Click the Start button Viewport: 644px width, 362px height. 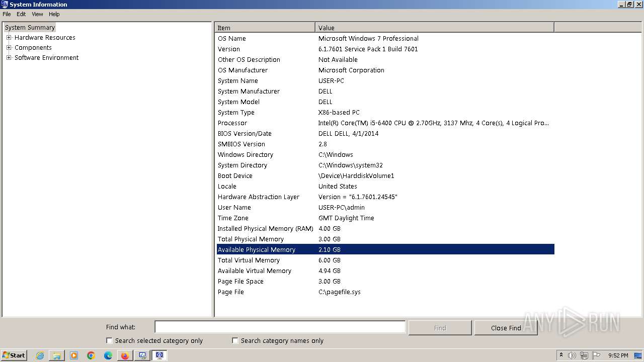coord(14,355)
